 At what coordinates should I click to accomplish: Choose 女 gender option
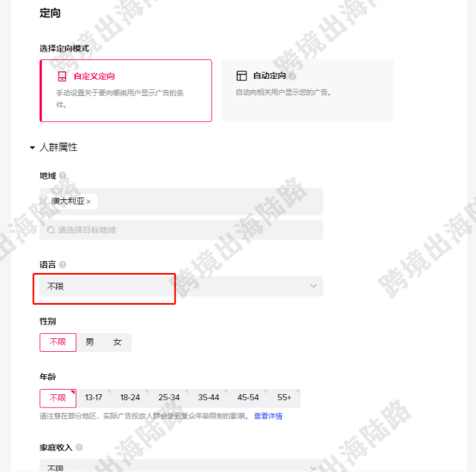(x=117, y=343)
